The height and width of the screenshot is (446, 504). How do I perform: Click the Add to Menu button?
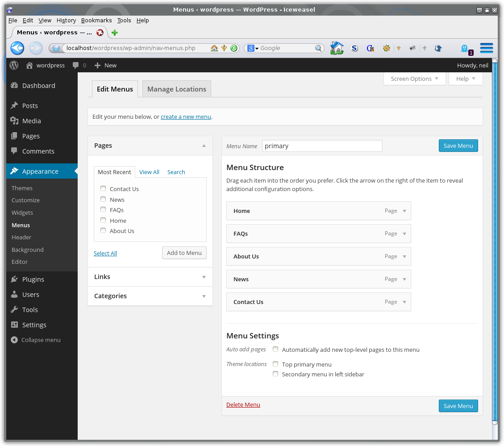[184, 253]
